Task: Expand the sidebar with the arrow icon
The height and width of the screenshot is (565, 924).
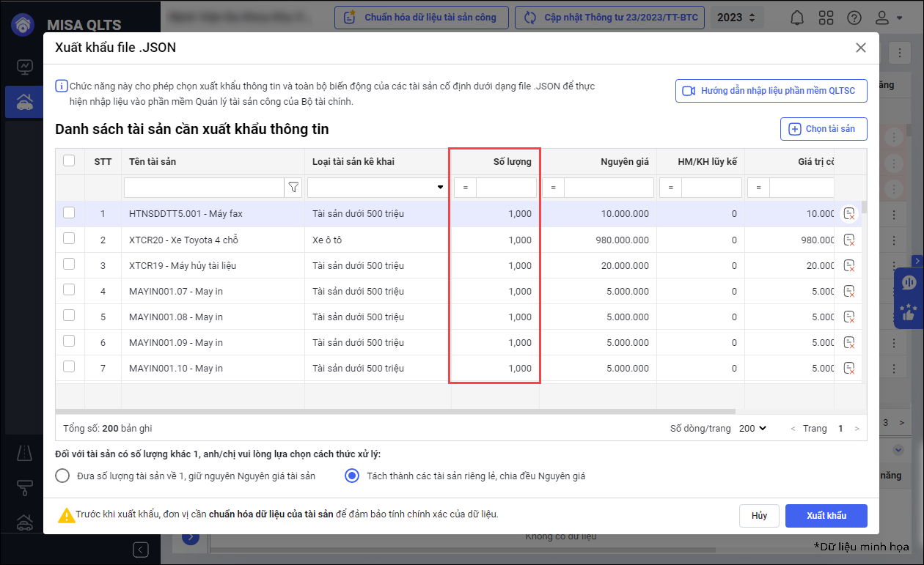Action: [x=141, y=549]
